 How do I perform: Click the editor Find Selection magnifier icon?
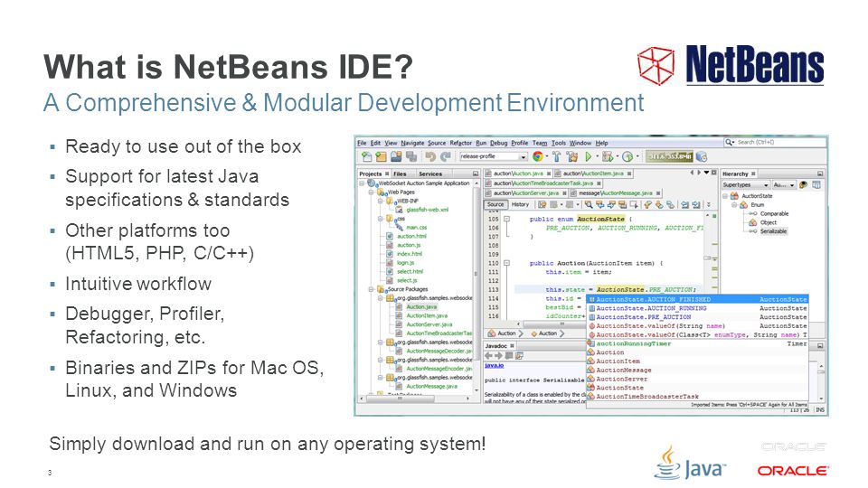[589, 204]
